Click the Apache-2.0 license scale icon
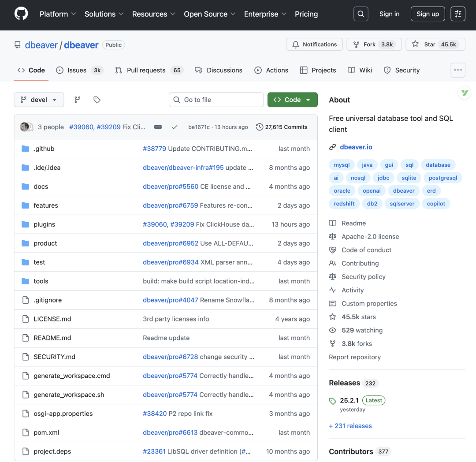This screenshot has height=462, width=476. click(x=332, y=236)
